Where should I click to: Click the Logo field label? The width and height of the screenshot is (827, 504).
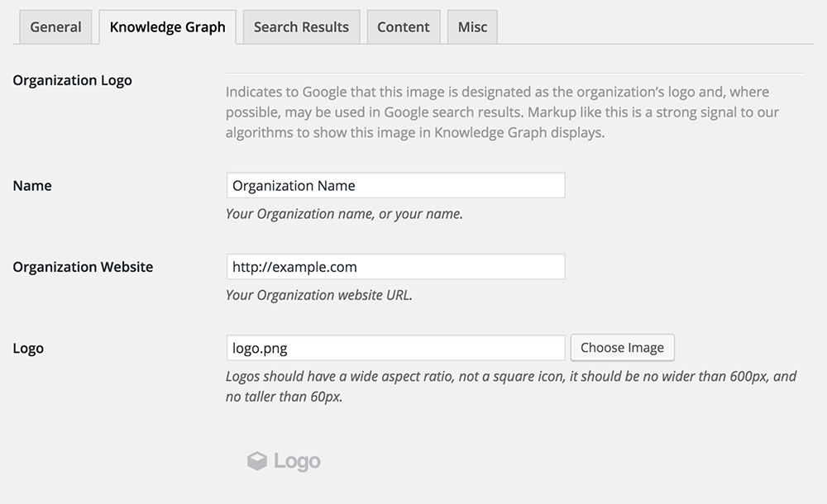28,349
